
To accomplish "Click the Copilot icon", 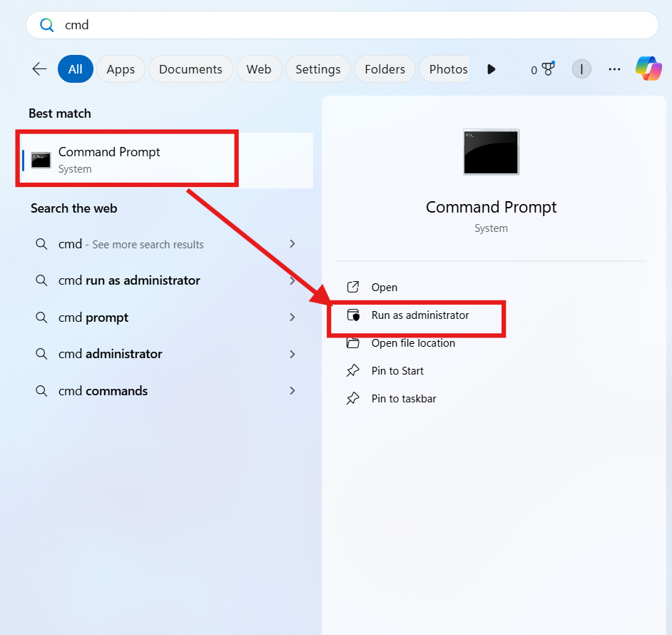I will 648,69.
